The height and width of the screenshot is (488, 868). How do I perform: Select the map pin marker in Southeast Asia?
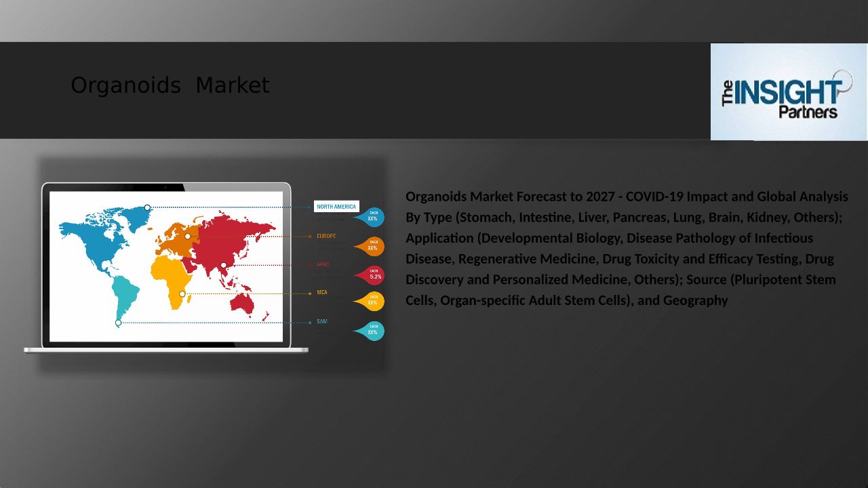[224, 265]
